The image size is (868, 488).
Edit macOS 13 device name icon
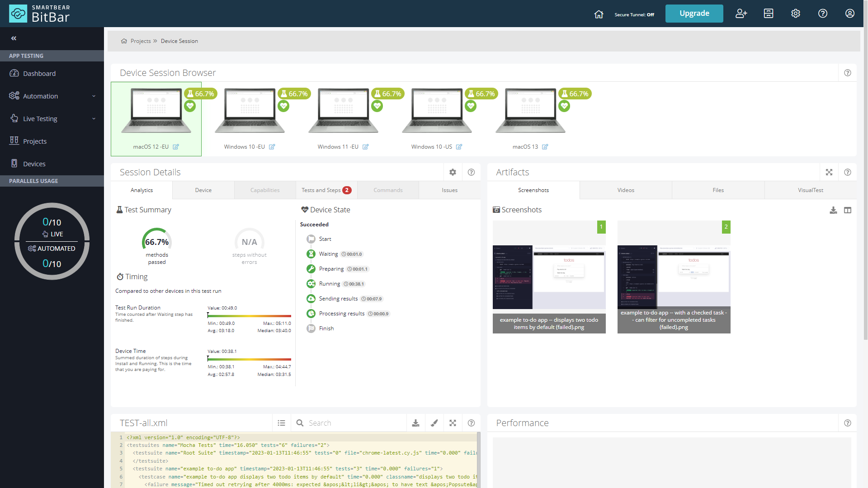click(x=545, y=147)
